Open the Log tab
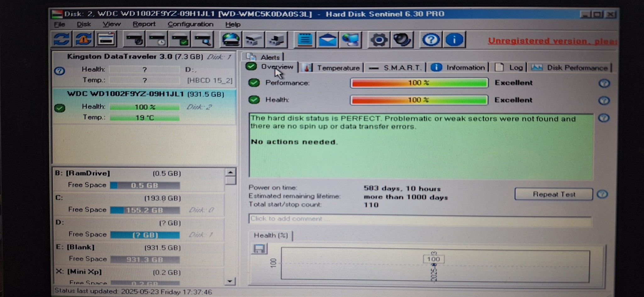This screenshot has height=297, width=644. [508, 67]
